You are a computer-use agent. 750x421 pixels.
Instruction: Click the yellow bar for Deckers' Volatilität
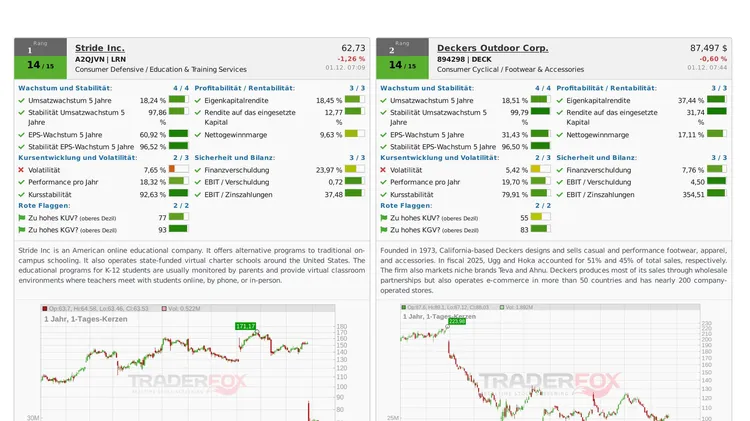[x=540, y=170]
